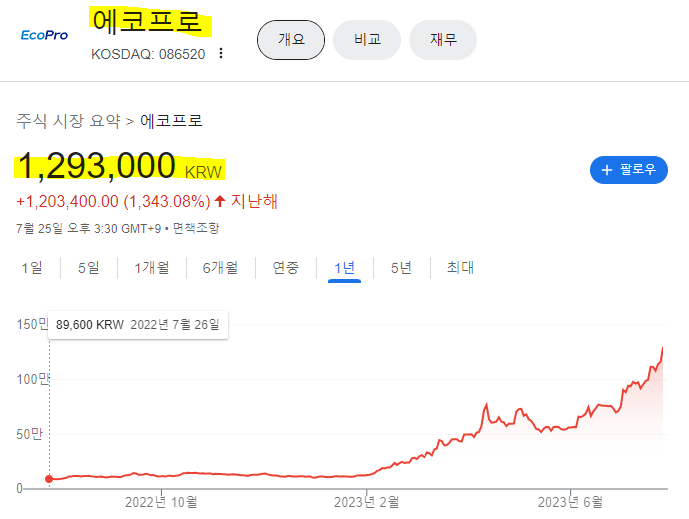Select the 개요 overview tab
Screen dimensions: 689x519
coord(291,40)
